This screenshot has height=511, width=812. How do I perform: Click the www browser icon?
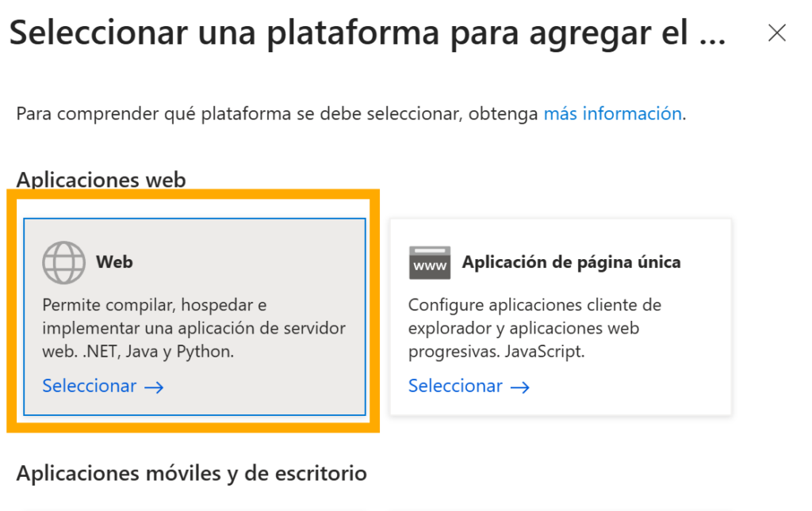click(430, 262)
